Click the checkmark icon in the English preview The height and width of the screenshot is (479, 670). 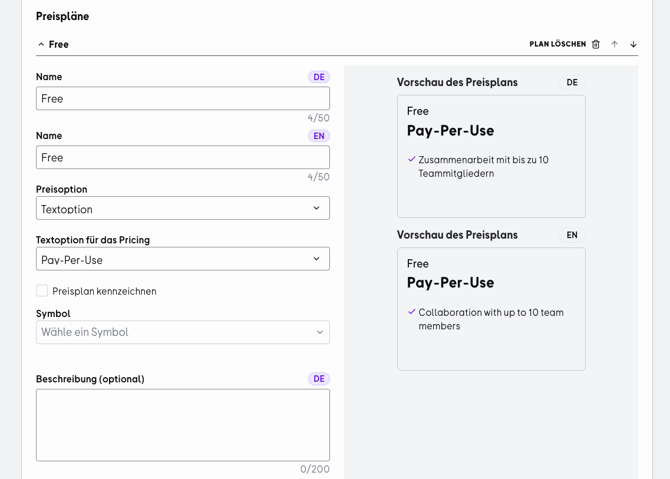click(x=411, y=312)
